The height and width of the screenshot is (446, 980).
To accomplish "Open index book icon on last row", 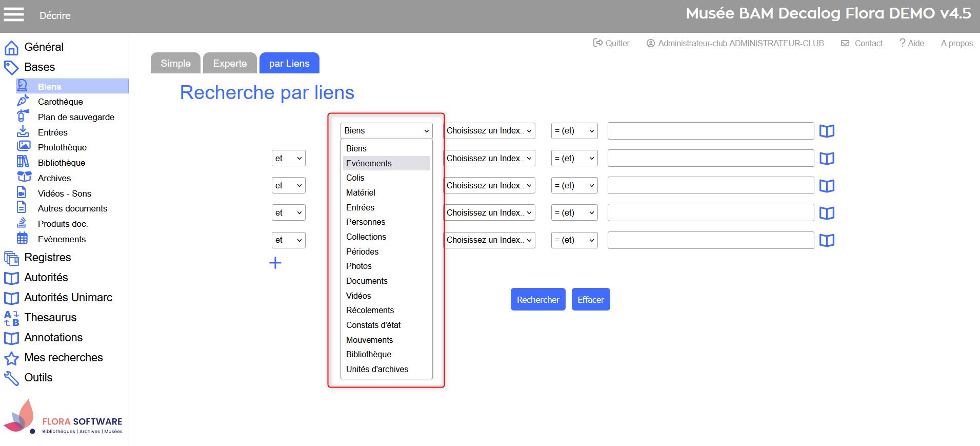I will [x=826, y=241].
